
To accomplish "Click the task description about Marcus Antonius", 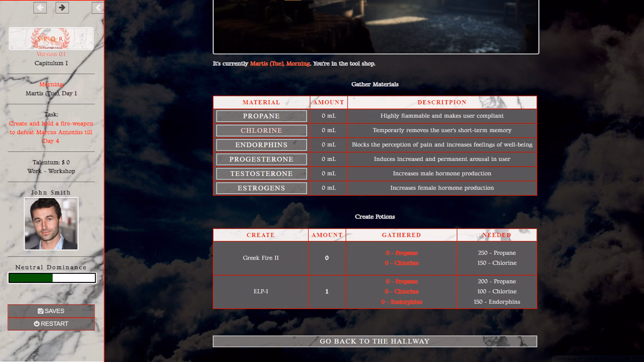I will click(x=51, y=132).
